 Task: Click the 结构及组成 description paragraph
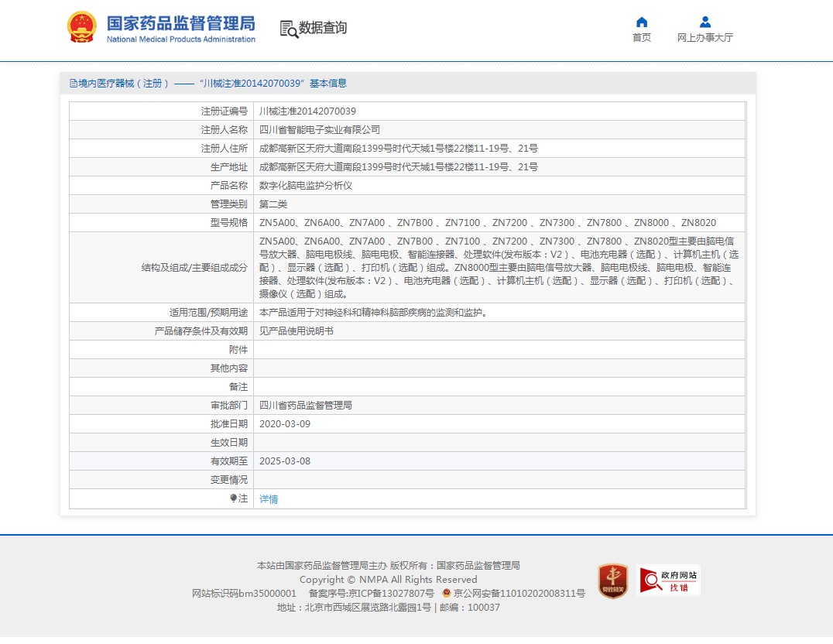point(499,267)
